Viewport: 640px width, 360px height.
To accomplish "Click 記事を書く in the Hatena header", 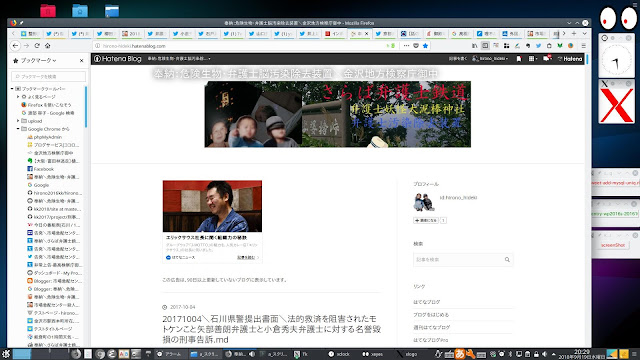I will [x=458, y=59].
